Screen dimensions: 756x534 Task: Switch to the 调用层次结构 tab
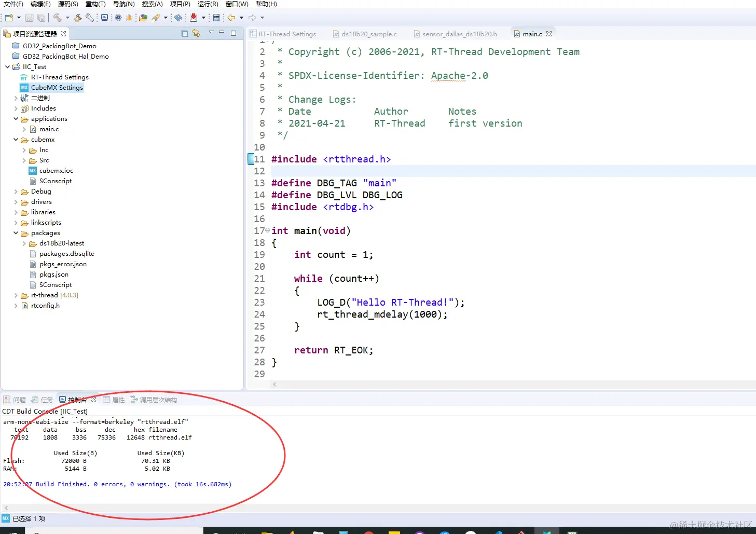tap(154, 400)
